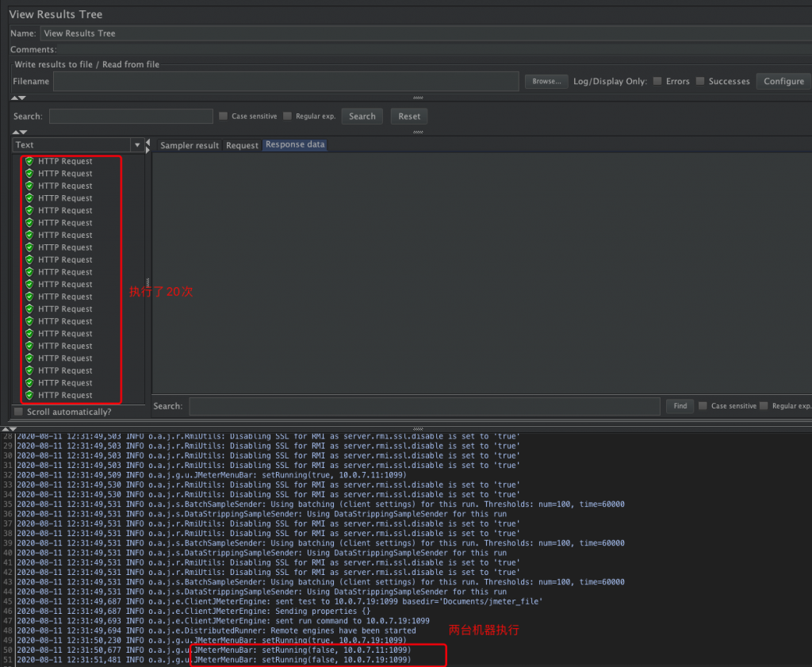Click into the Filename input field
The image size is (812, 667).
click(x=285, y=81)
